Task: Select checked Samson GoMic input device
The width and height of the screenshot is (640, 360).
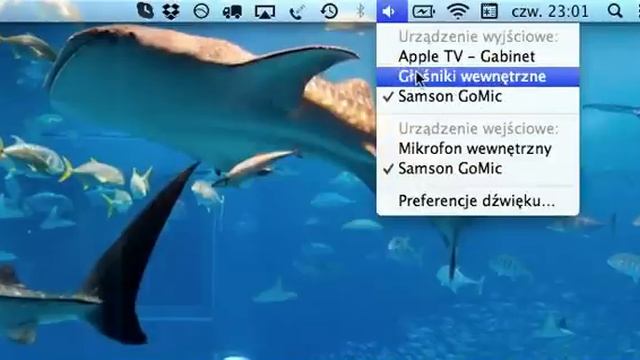Action: point(478,169)
